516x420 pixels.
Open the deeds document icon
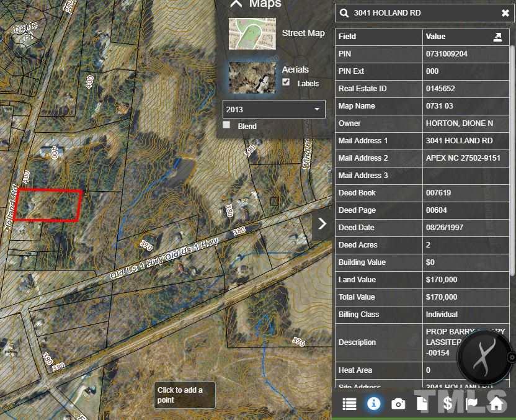pyautogui.click(x=422, y=403)
